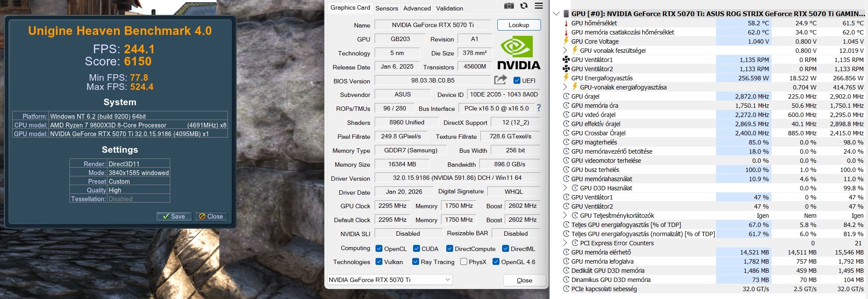This screenshot has width=868, height=299.
Task: Click the Lookup button
Action: [519, 25]
